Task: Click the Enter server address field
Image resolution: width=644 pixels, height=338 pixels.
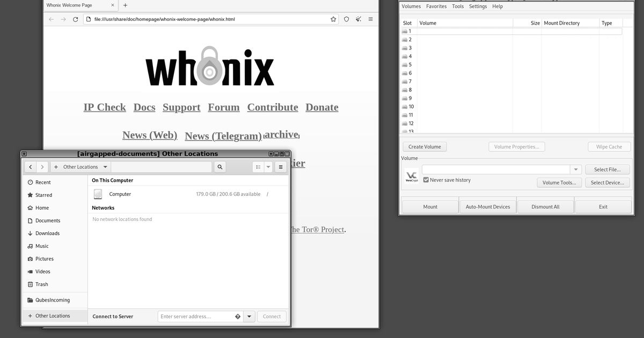Action: point(201,317)
